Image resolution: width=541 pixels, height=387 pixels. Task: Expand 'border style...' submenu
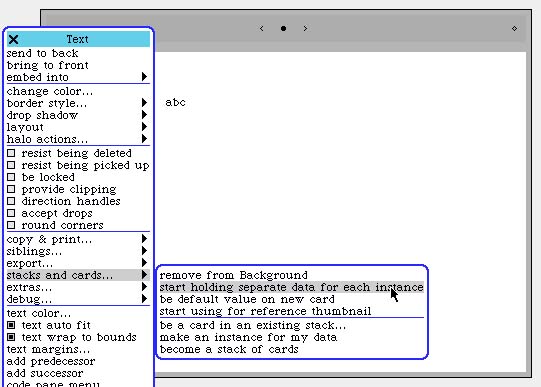coord(78,103)
